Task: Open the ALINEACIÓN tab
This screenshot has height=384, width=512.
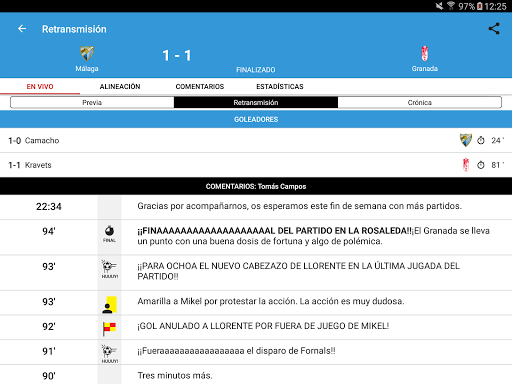Action: (x=120, y=86)
